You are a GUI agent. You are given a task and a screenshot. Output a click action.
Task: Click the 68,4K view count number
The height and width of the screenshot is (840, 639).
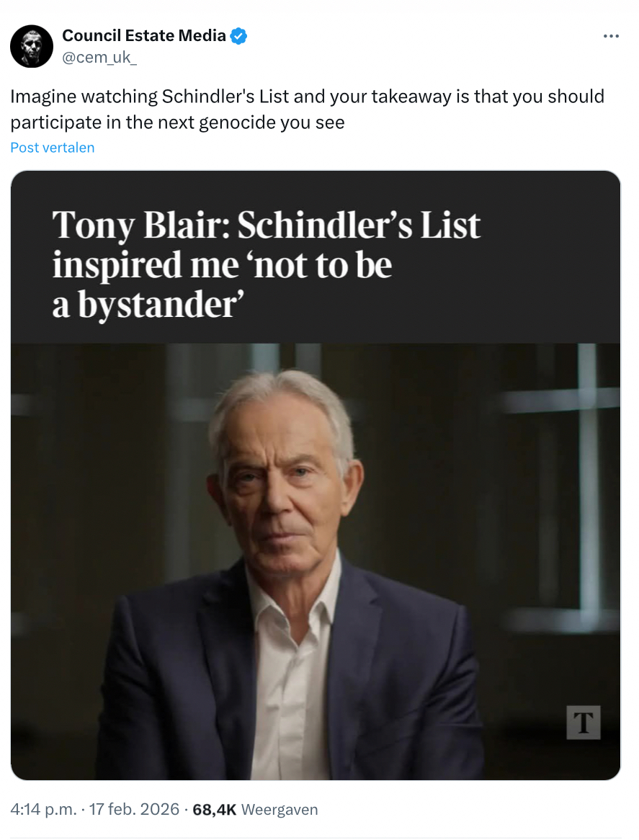[214, 809]
